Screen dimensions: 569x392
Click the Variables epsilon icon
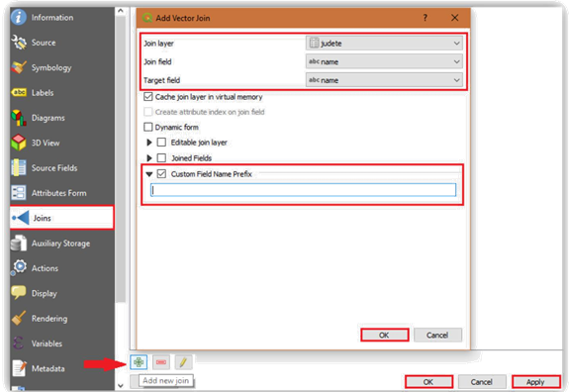coord(18,343)
